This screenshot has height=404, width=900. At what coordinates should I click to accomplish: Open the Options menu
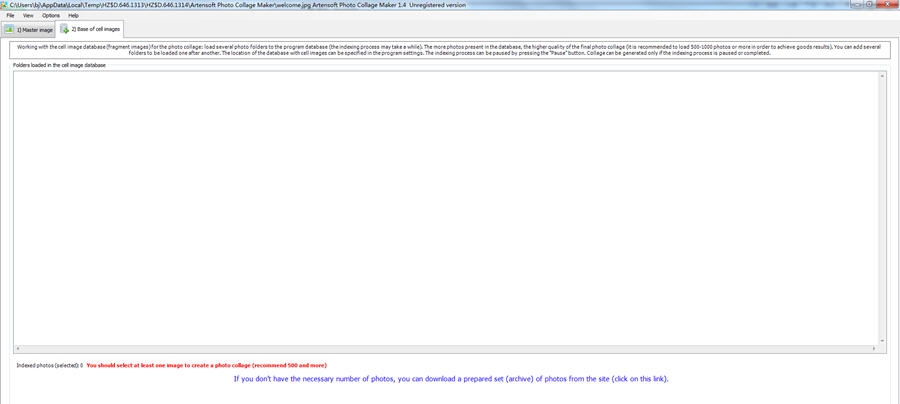pyautogui.click(x=51, y=15)
